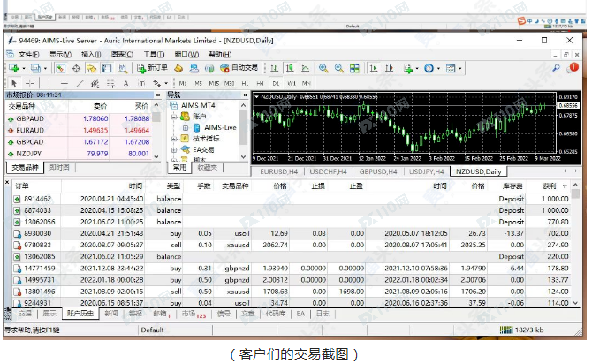Switch to M1 timeframe
Image resolution: width=592 pixels, height=364 pixels.
pos(183,83)
